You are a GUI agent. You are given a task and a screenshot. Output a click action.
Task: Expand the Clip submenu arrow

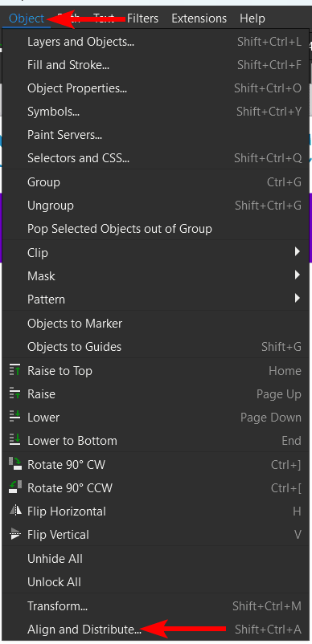coord(298,252)
